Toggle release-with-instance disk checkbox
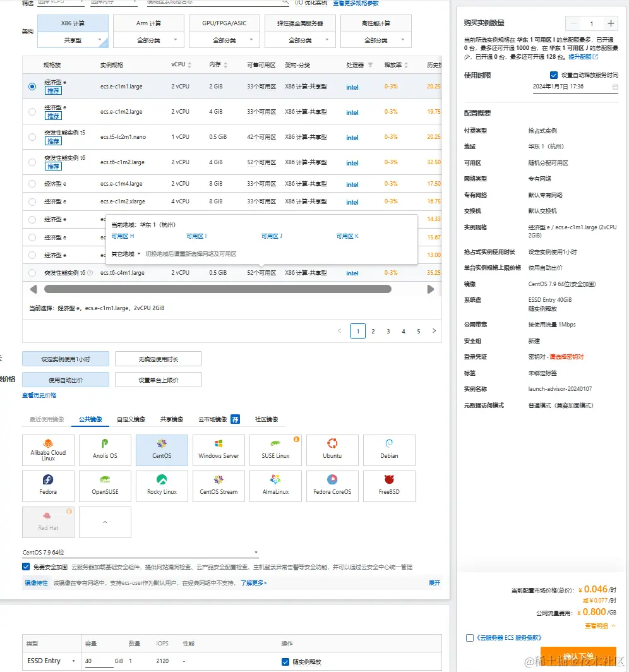This screenshot has height=672, width=629. click(285, 662)
